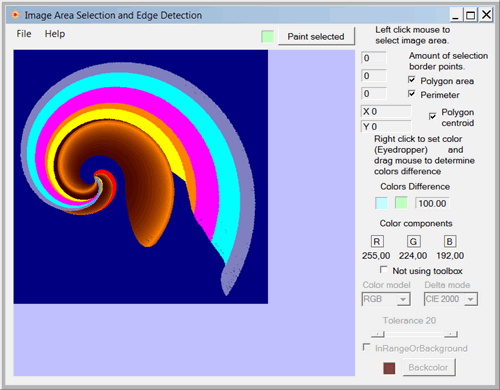
Task: Click the Tolerance 20 label
Action: tap(409, 320)
